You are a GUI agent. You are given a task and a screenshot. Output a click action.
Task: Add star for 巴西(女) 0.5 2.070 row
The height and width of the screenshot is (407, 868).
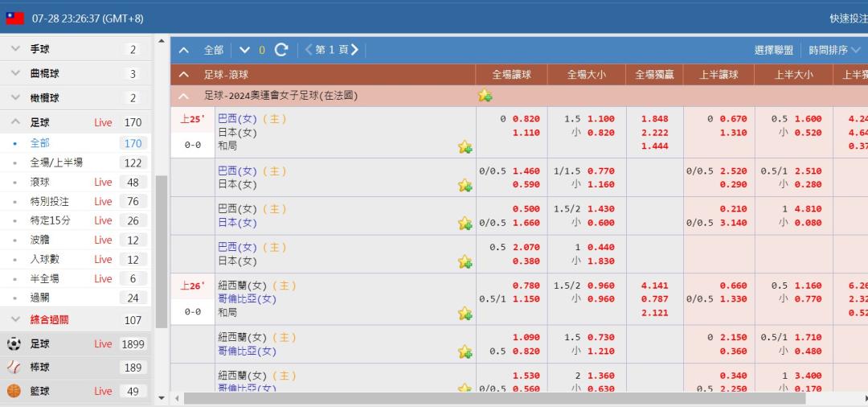[x=465, y=261]
